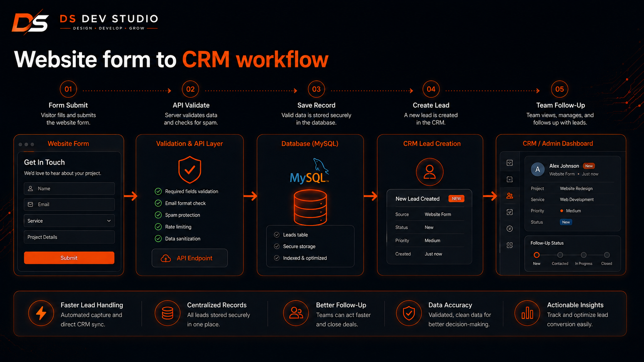This screenshot has width=644, height=362.
Task: Click the orange database cylinder icon
Action: [x=310, y=207]
